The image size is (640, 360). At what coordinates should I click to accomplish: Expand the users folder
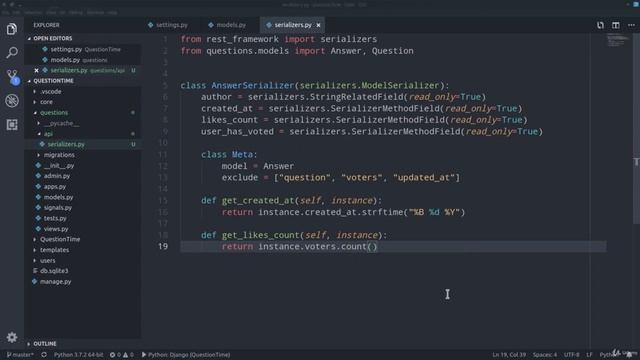(47, 260)
